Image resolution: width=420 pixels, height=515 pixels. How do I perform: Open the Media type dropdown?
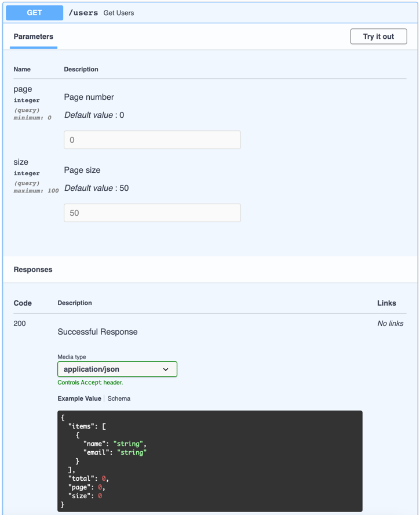(117, 369)
